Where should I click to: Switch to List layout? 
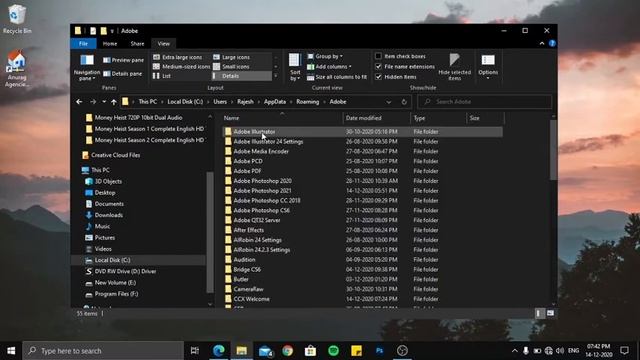(162, 76)
